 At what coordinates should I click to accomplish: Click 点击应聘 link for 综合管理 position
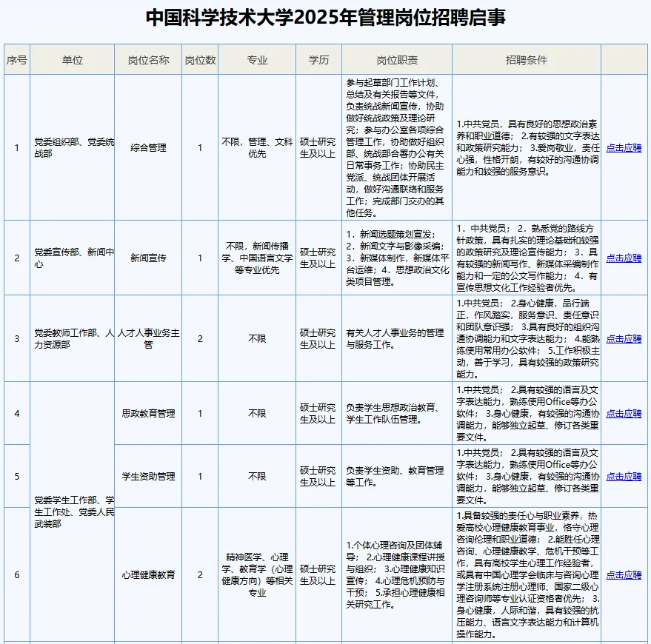click(x=624, y=147)
